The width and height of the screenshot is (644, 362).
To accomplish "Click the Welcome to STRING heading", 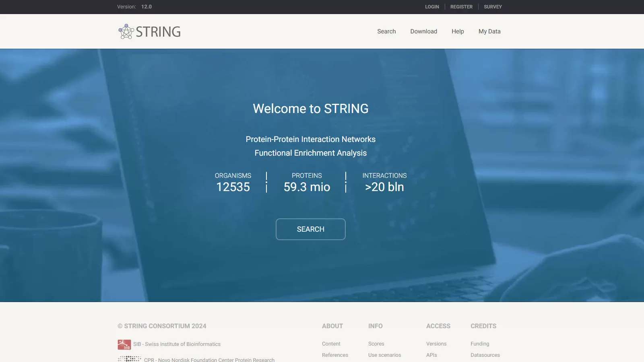I will click(x=311, y=109).
